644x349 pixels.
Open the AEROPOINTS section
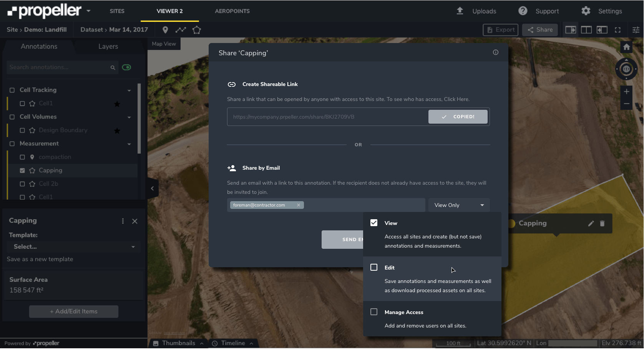click(x=232, y=11)
